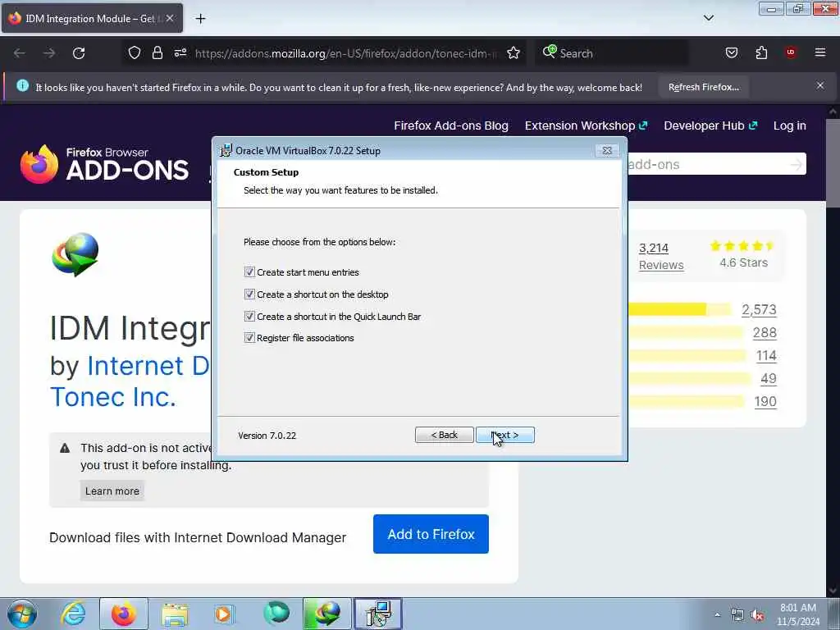Open Windows Media Player taskbar icon
This screenshot has height=630, width=840.
[x=224, y=614]
